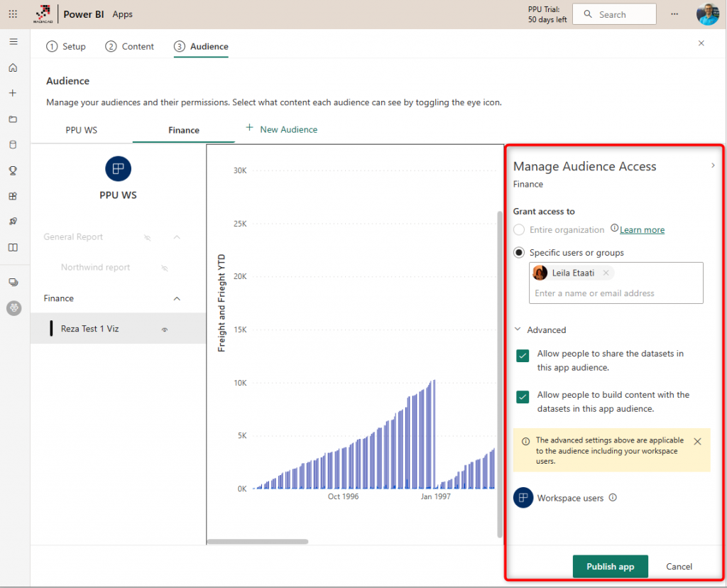Open the Data hub icon in sidebar
727x588 pixels.
point(13,144)
